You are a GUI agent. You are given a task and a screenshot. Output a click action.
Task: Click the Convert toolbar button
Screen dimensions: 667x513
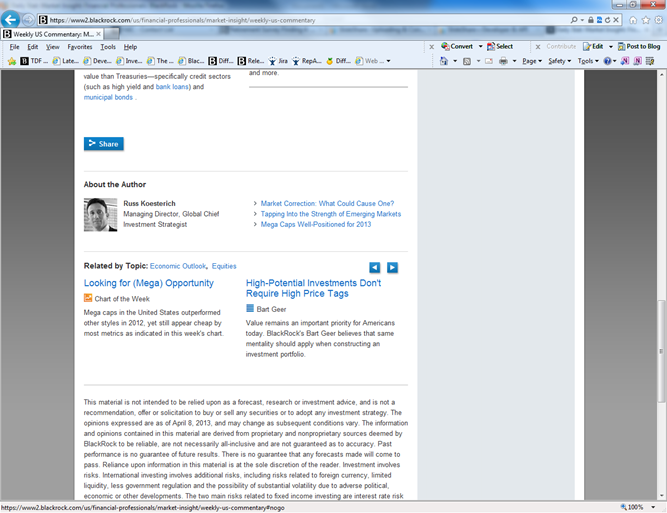[x=457, y=46]
